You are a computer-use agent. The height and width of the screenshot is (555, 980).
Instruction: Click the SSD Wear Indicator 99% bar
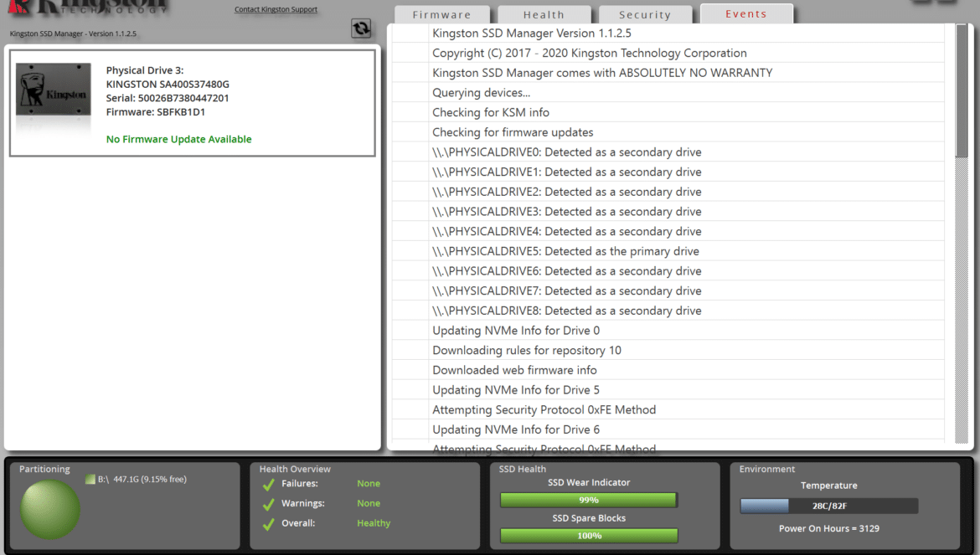pos(589,500)
